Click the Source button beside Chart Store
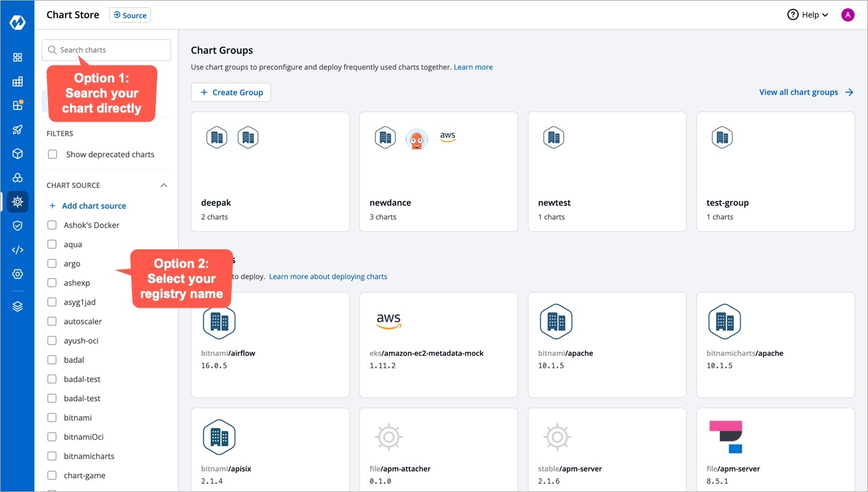The height and width of the screenshot is (492, 868). [130, 15]
